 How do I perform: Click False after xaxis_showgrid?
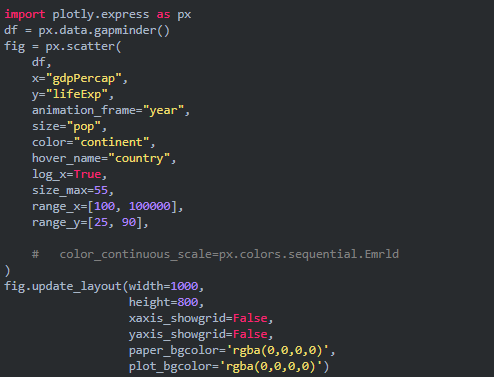coord(250,318)
